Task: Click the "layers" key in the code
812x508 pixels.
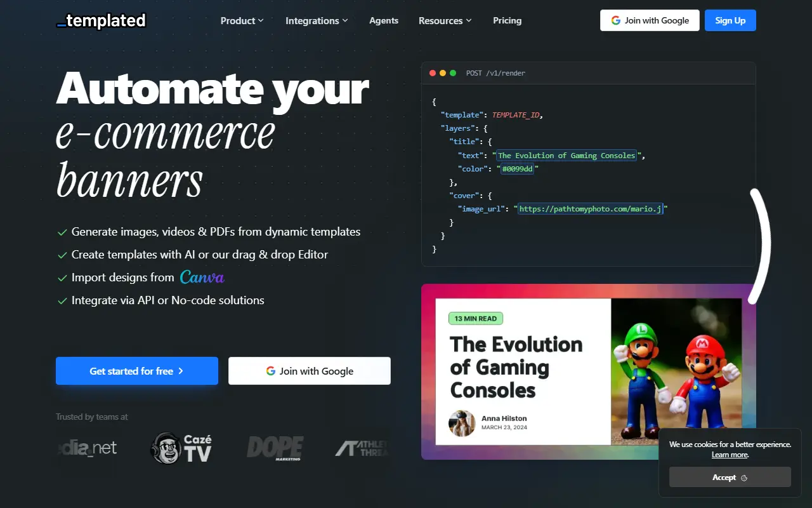Action: 457,129
